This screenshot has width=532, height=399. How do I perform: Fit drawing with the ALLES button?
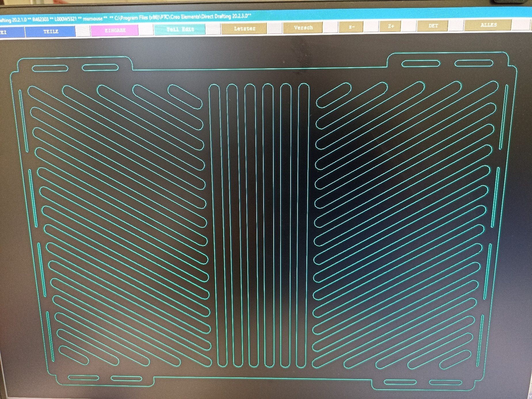(488, 25)
